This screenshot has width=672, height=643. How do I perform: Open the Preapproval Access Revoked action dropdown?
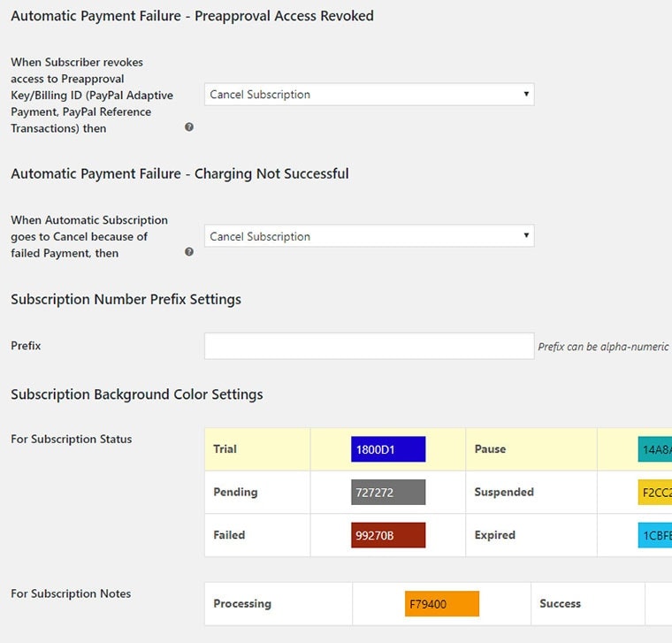(x=369, y=95)
